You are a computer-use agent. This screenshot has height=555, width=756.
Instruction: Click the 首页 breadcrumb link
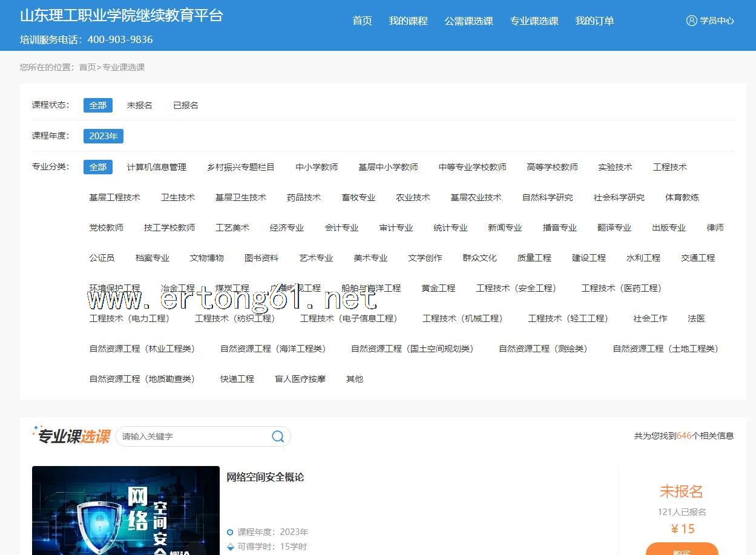[x=87, y=67]
